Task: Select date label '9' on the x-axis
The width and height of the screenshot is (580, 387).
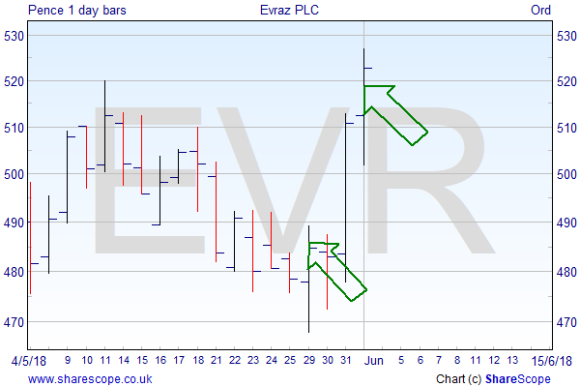Action: click(x=67, y=360)
